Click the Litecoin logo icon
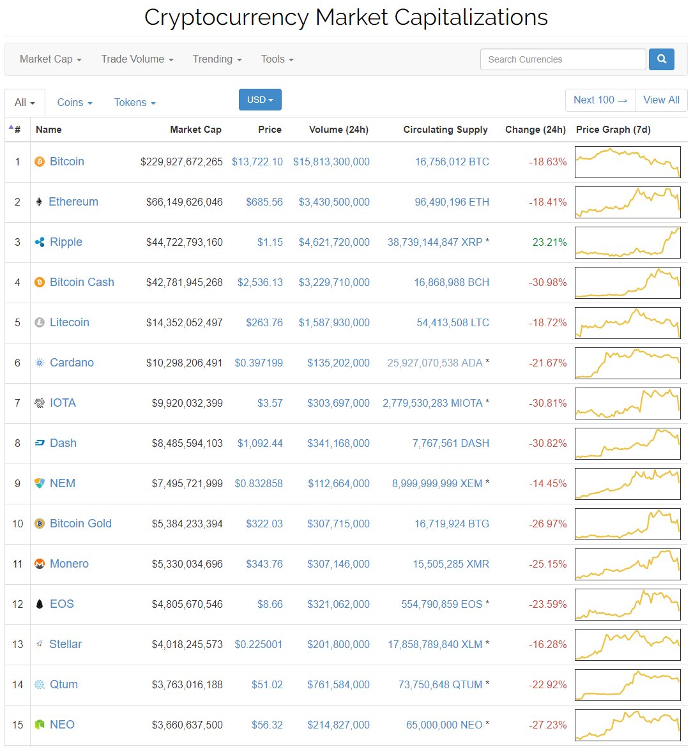This screenshot has height=747, width=700. pyautogui.click(x=40, y=322)
